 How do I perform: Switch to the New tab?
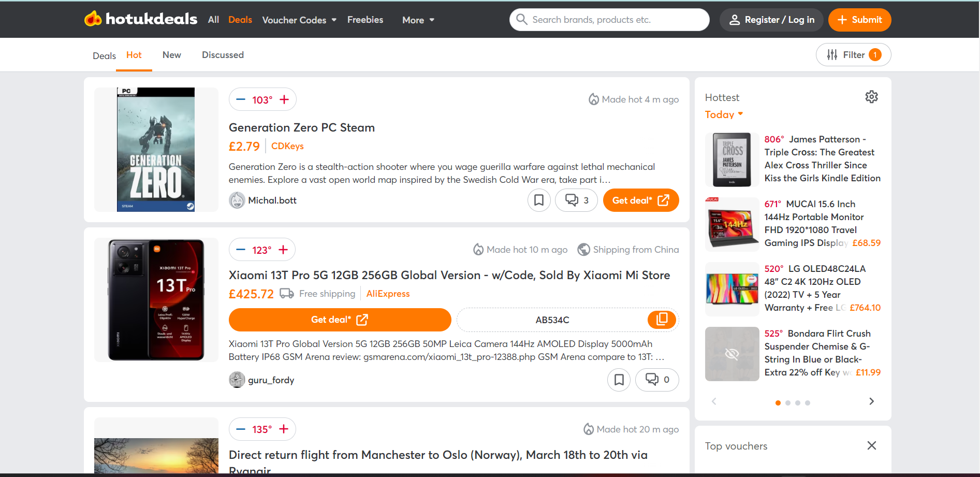click(x=172, y=55)
